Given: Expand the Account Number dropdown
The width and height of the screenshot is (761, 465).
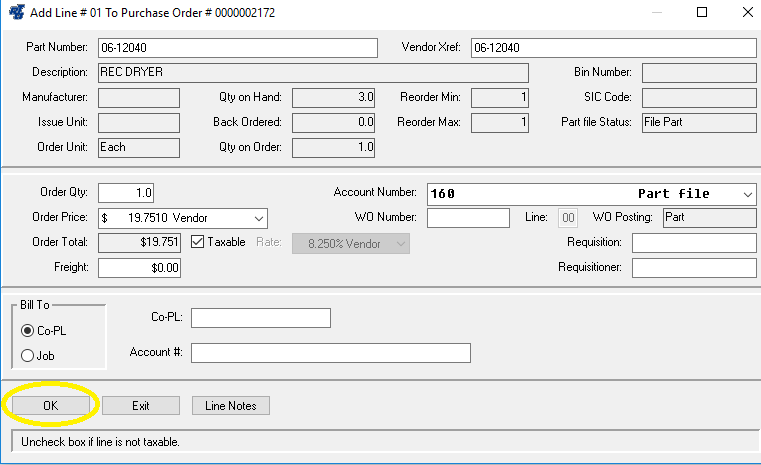Looking at the screenshot, I should 748,194.
